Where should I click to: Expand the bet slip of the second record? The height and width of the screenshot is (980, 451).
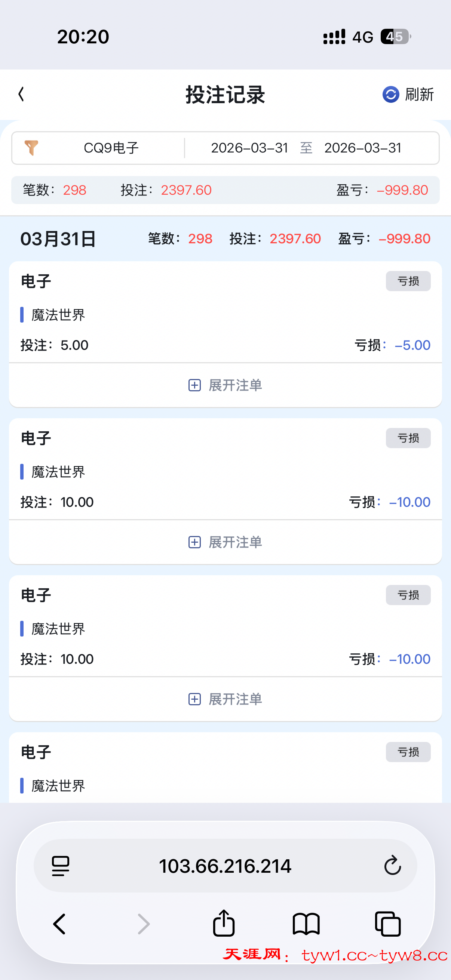(225, 542)
